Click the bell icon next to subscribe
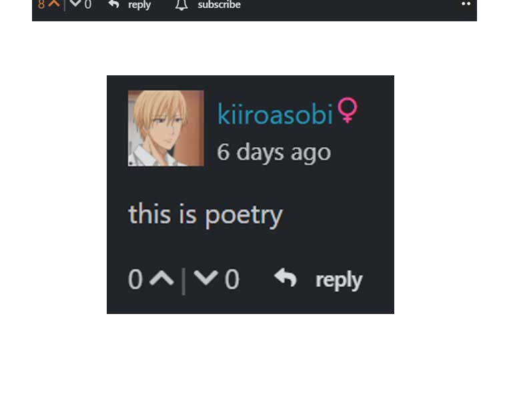 [181, 5]
